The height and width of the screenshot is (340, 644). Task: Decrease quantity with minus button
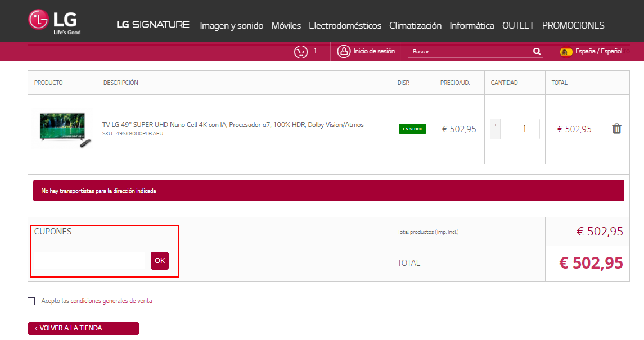pos(495,134)
